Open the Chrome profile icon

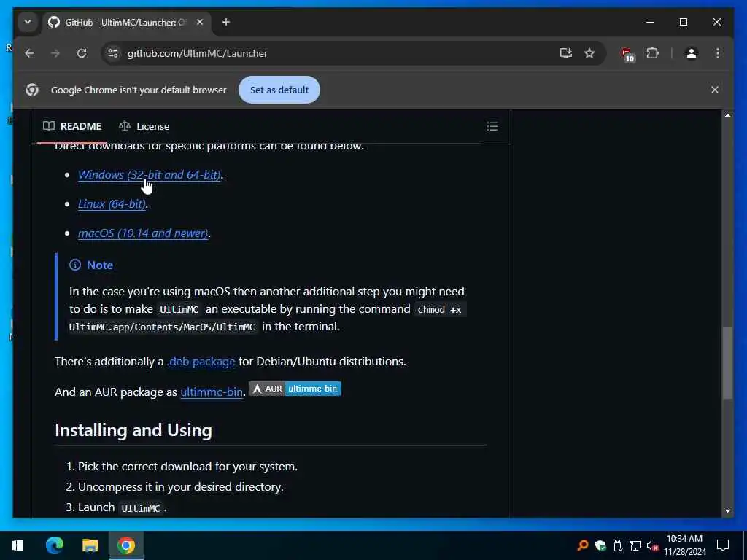point(692,53)
